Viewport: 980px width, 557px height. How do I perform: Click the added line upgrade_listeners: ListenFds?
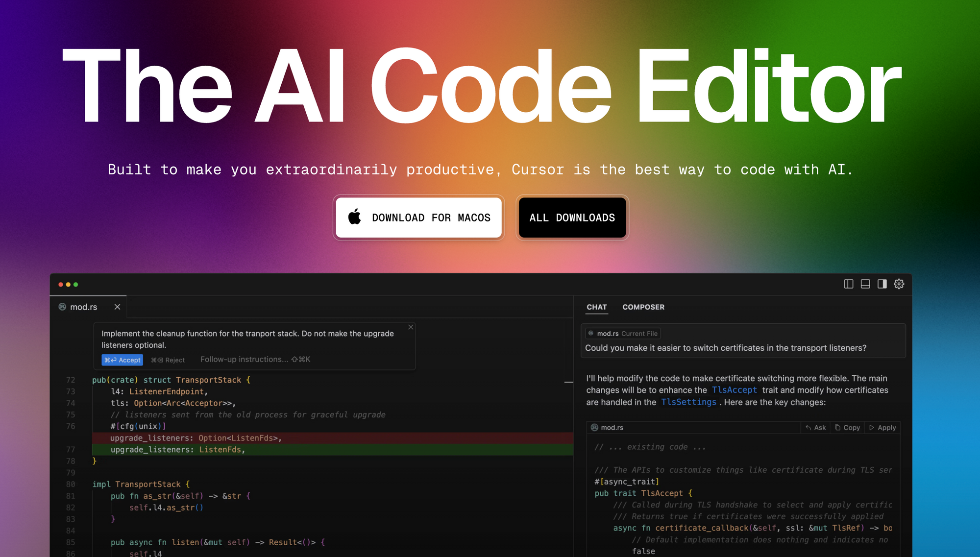tap(333, 450)
